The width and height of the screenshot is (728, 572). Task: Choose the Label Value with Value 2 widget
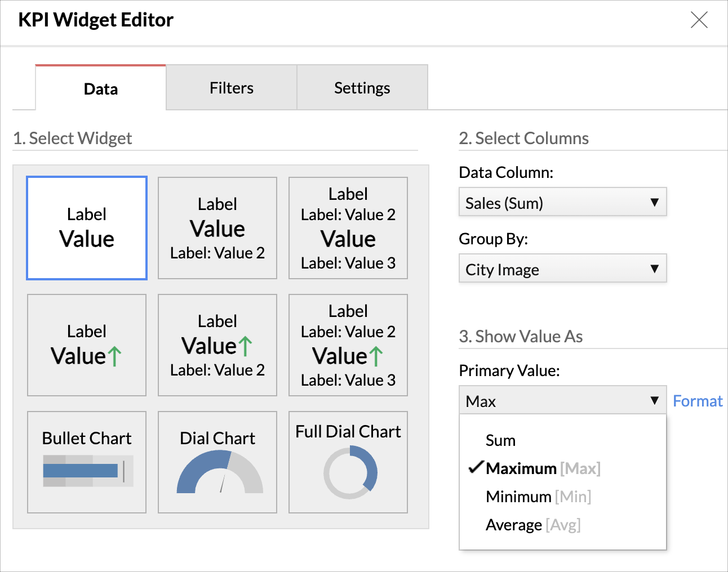tap(217, 228)
